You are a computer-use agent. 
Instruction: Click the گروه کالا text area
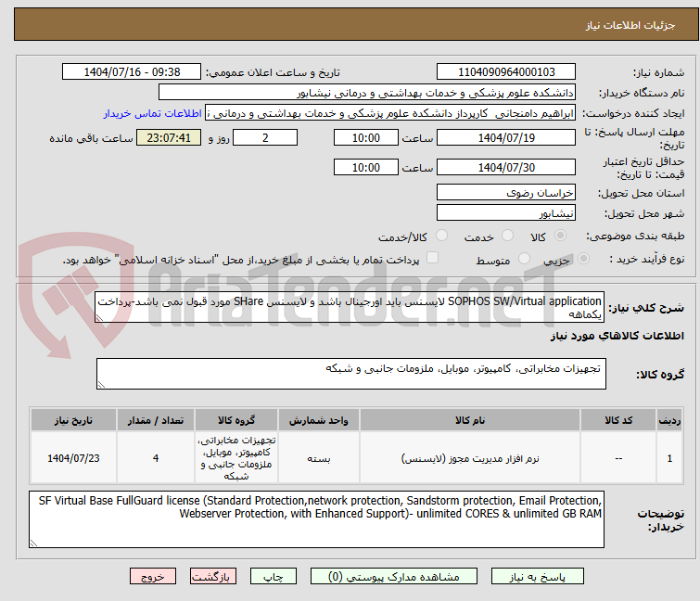[x=350, y=374]
